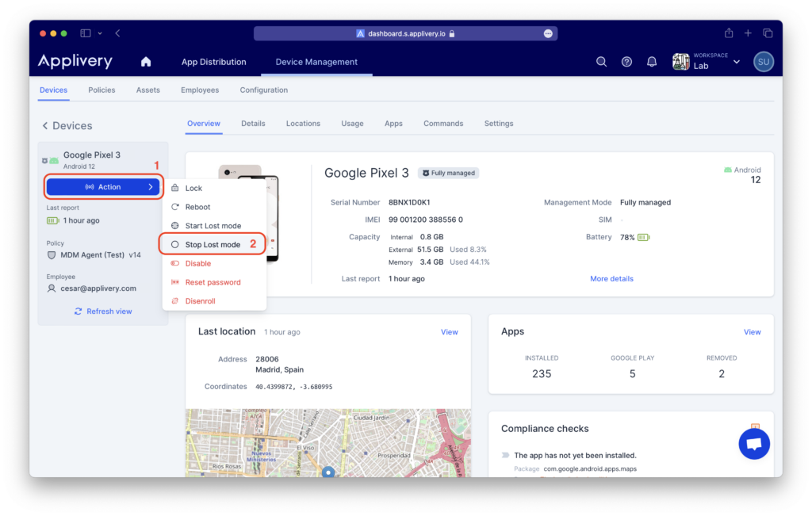Go back via the Devices chevron
Screen dimensions: 812x516
(45, 126)
